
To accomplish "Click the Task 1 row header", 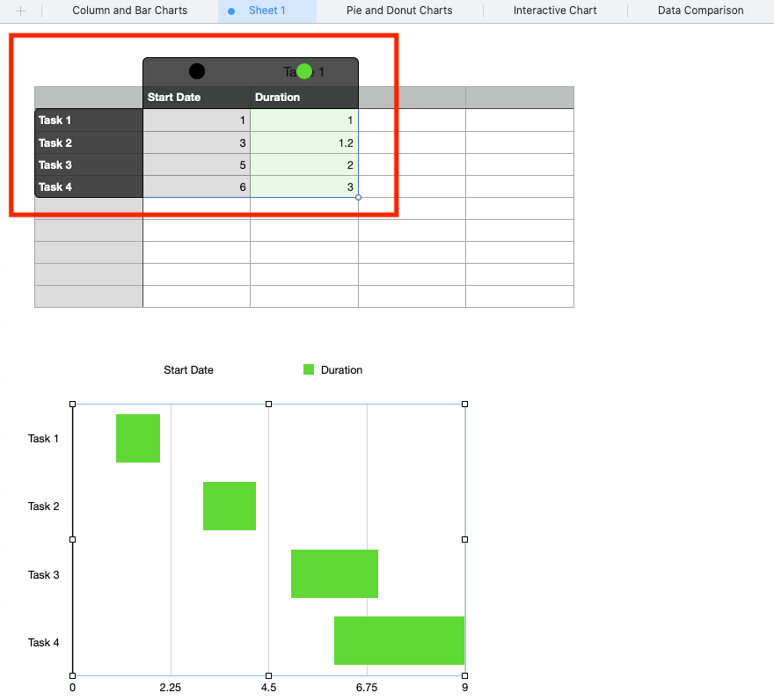I will coord(88,120).
